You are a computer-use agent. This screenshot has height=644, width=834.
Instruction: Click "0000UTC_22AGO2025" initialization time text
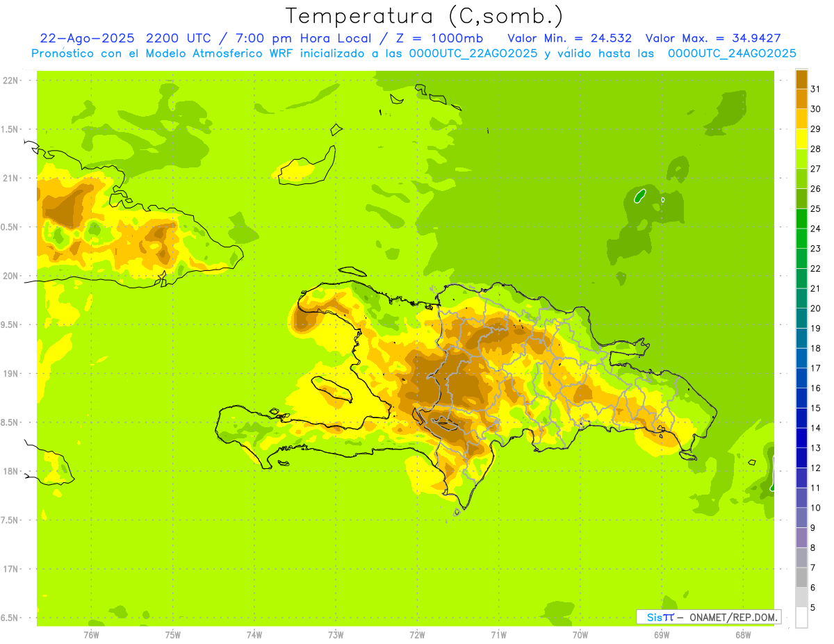point(473,53)
